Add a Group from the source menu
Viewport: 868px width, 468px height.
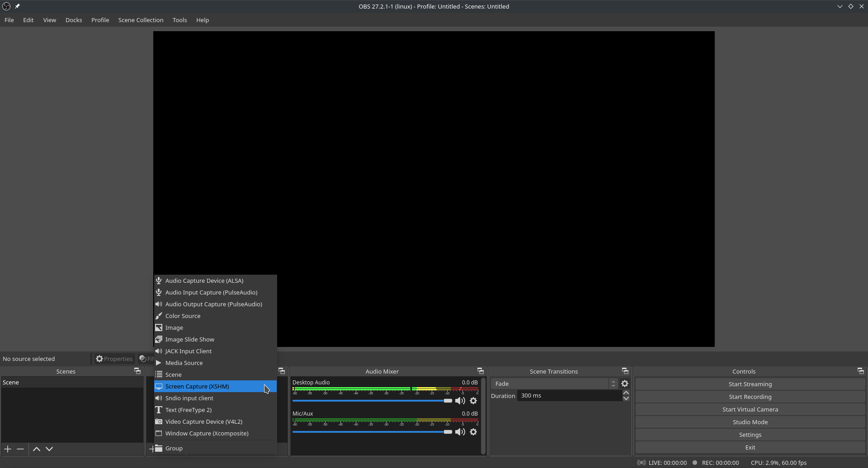tap(215, 448)
